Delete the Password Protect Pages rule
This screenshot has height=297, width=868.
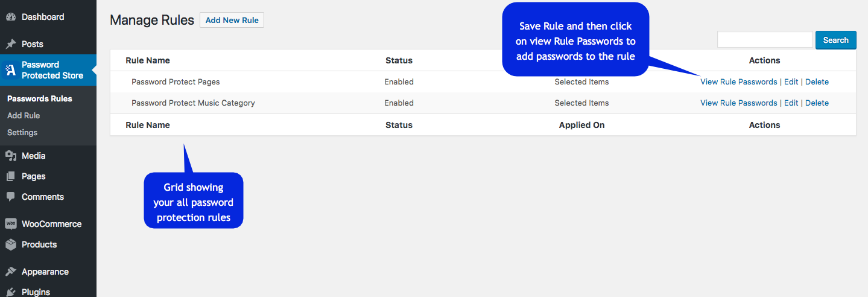pos(817,81)
